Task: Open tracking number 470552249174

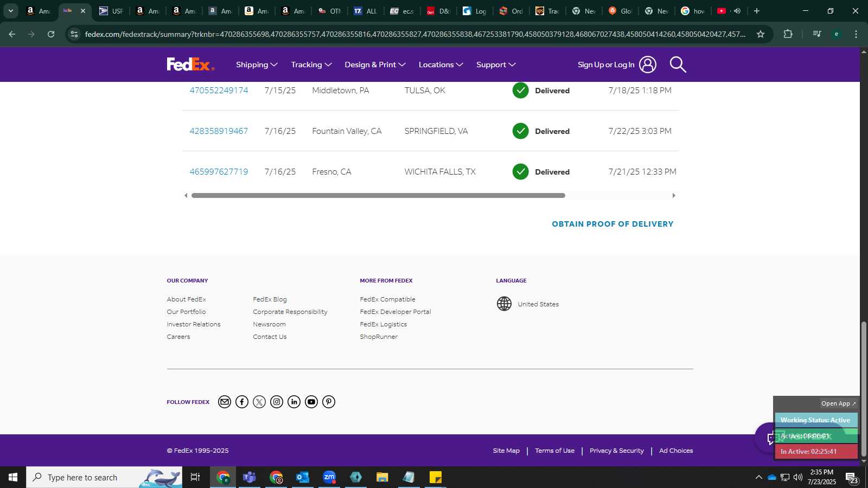Action: 219,90
